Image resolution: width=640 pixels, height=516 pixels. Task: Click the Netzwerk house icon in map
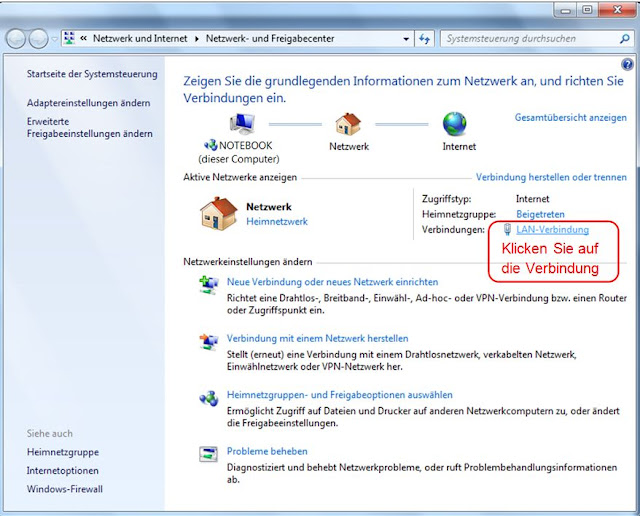coord(348,124)
